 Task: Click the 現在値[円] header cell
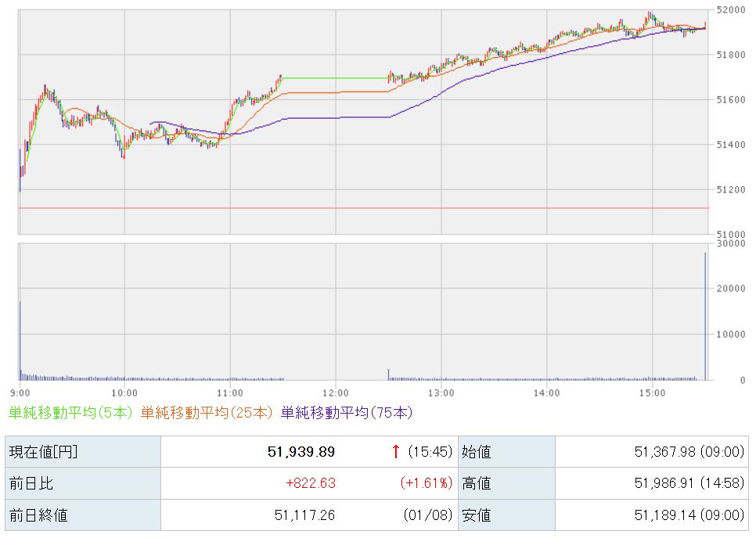coord(44,451)
